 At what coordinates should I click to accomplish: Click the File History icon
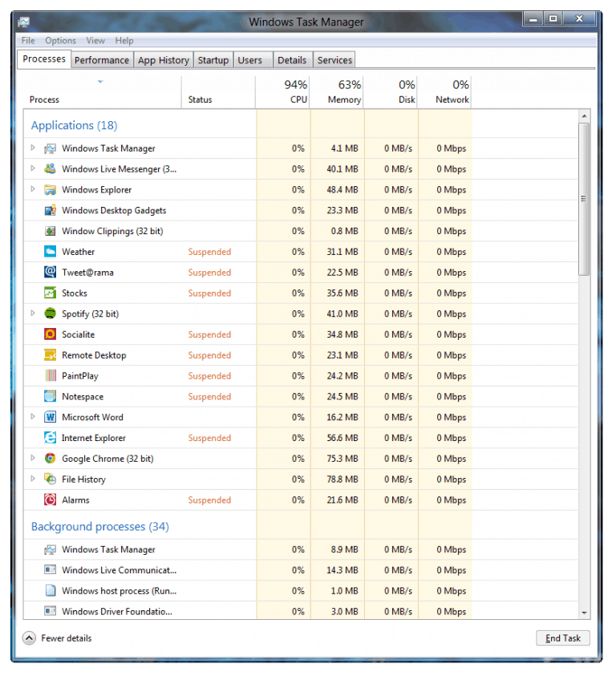50,480
